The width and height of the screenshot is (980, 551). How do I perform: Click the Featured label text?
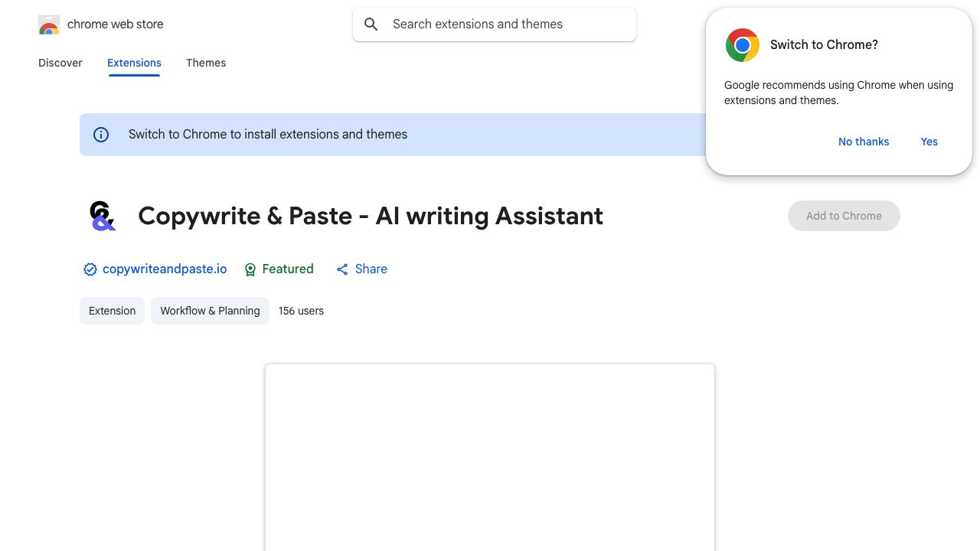point(288,269)
